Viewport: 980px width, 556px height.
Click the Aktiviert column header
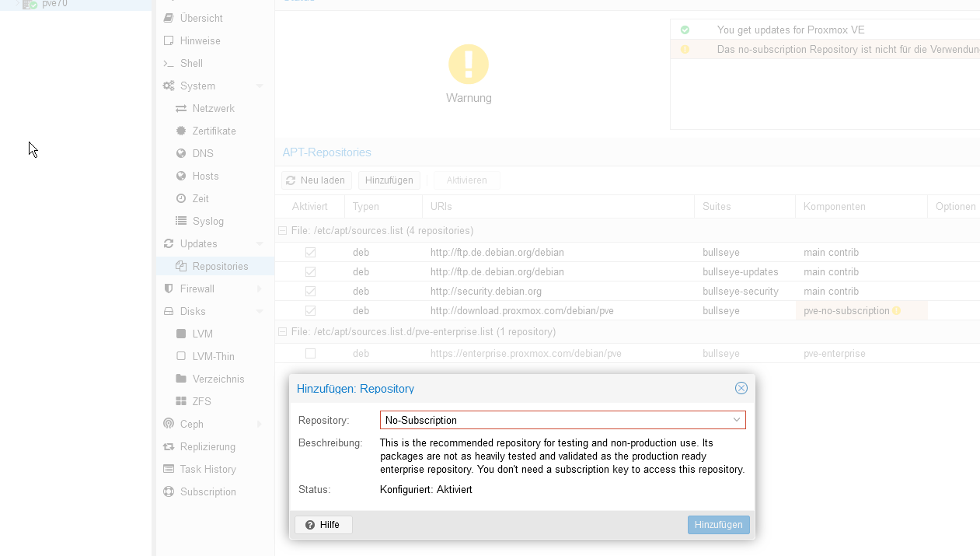click(310, 207)
